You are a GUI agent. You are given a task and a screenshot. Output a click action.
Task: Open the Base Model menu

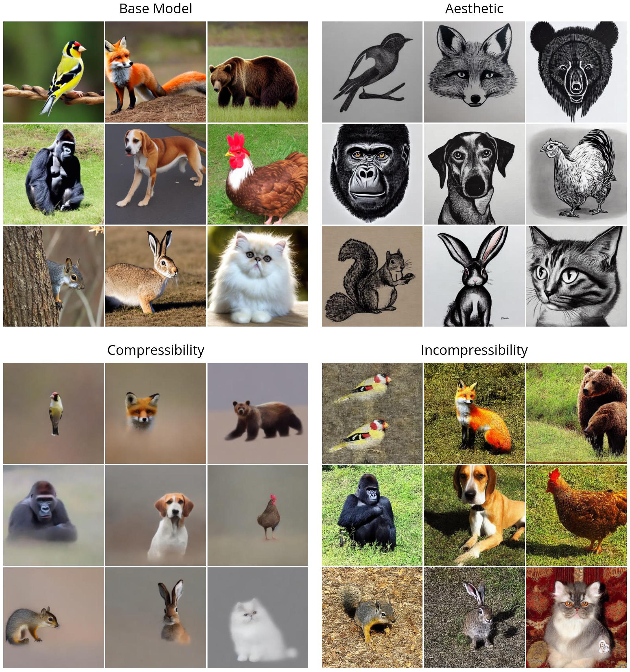coord(157,8)
